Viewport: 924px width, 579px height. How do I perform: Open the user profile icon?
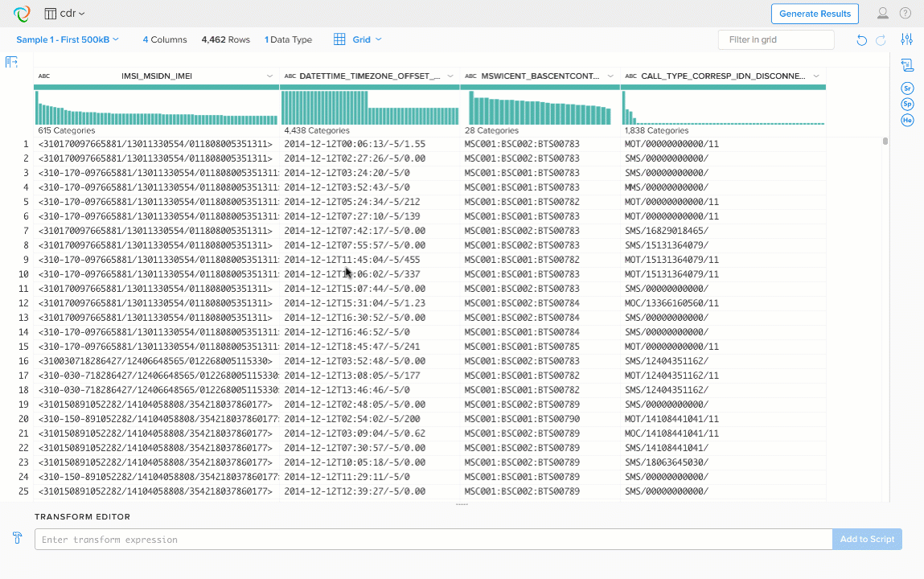click(883, 14)
